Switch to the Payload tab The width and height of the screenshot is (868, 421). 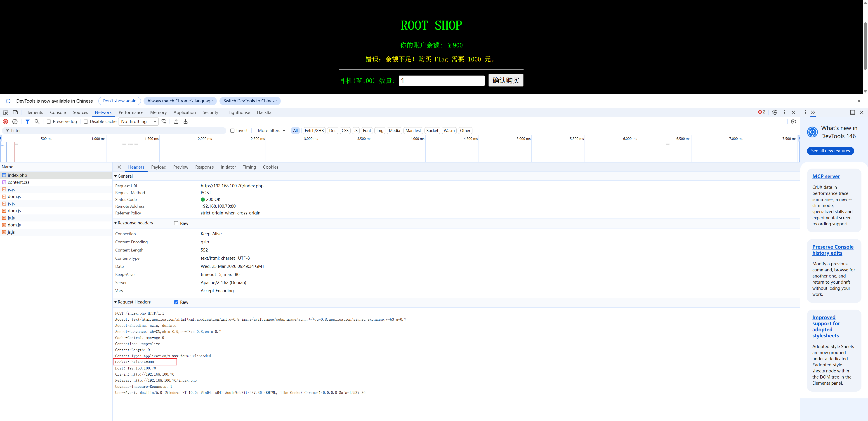[158, 167]
